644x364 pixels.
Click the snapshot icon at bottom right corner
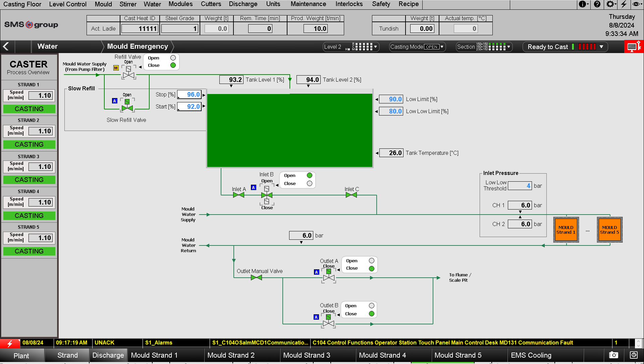tap(634, 355)
